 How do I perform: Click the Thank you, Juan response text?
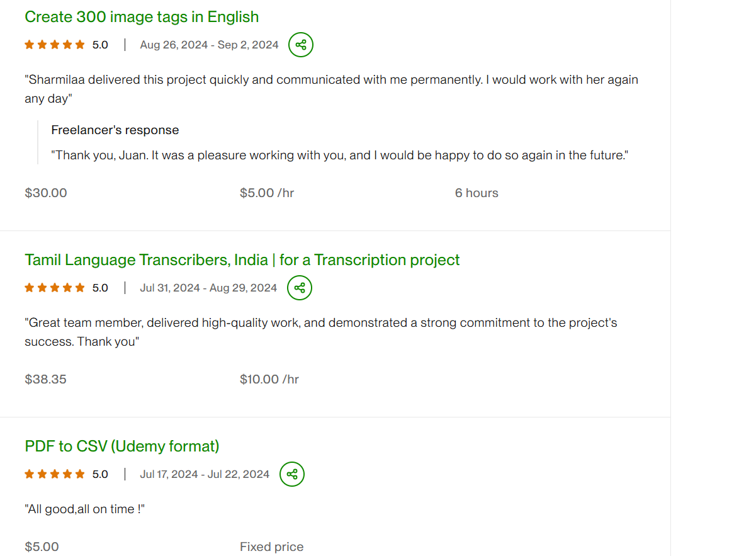click(x=340, y=155)
